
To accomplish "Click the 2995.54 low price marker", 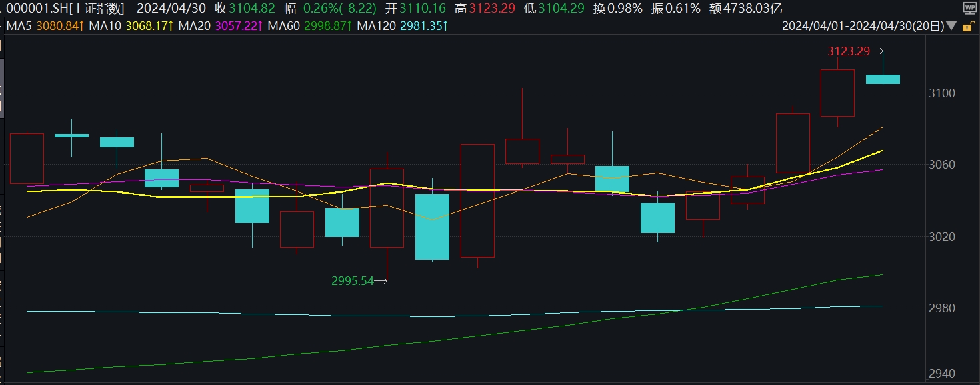I will click(x=353, y=281).
